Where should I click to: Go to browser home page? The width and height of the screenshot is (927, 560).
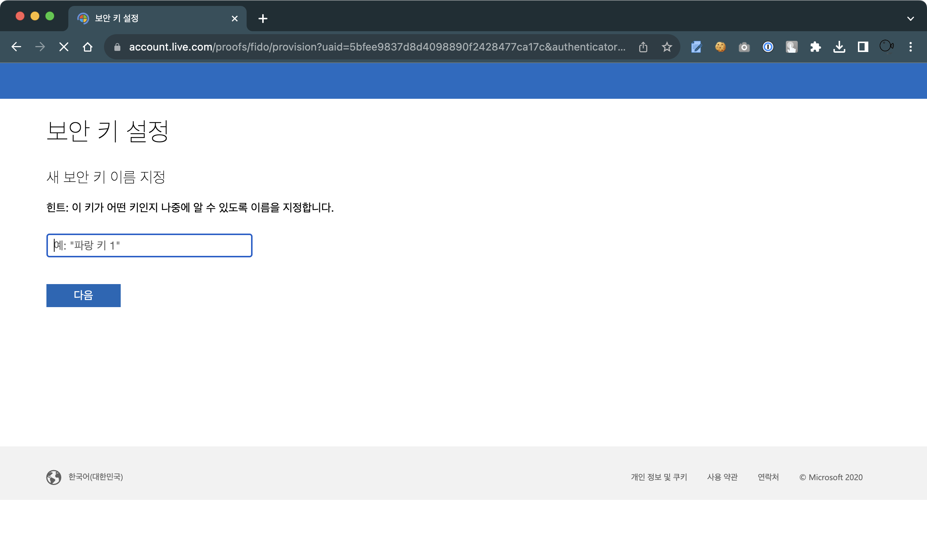(x=88, y=47)
